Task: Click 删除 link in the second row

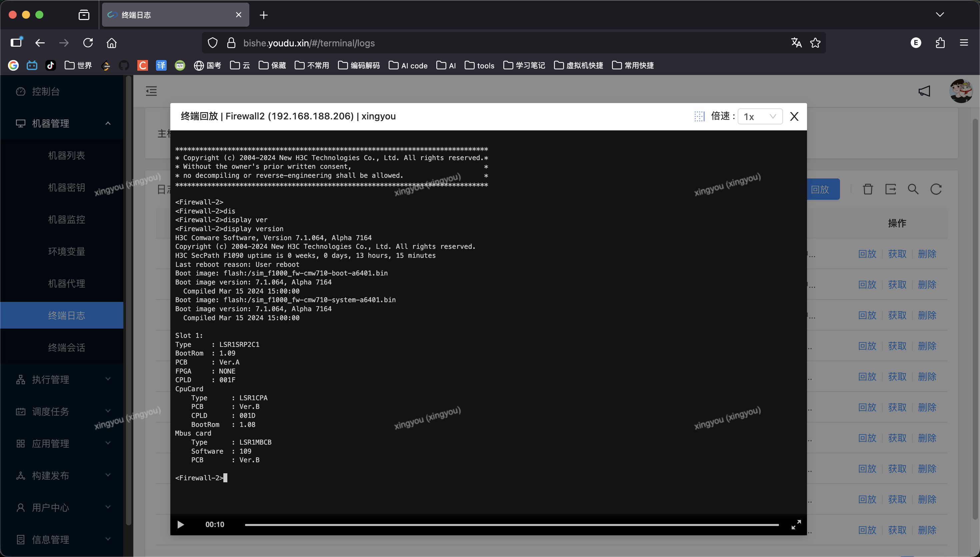Action: click(x=927, y=285)
